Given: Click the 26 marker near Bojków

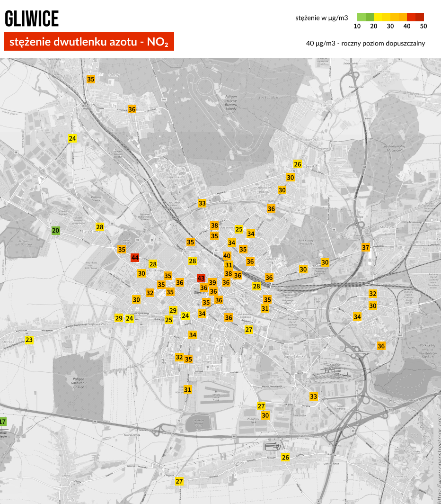Looking at the screenshot, I should click(x=285, y=457).
